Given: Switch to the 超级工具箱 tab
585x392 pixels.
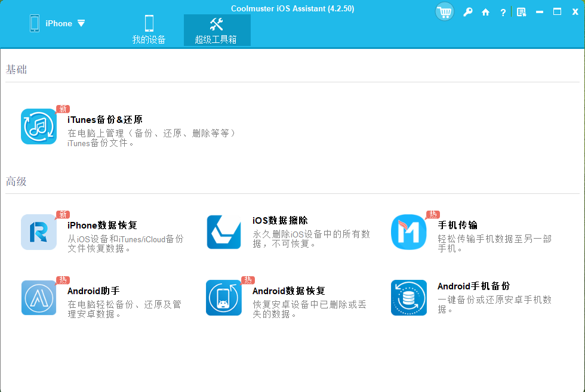Looking at the screenshot, I should [217, 30].
